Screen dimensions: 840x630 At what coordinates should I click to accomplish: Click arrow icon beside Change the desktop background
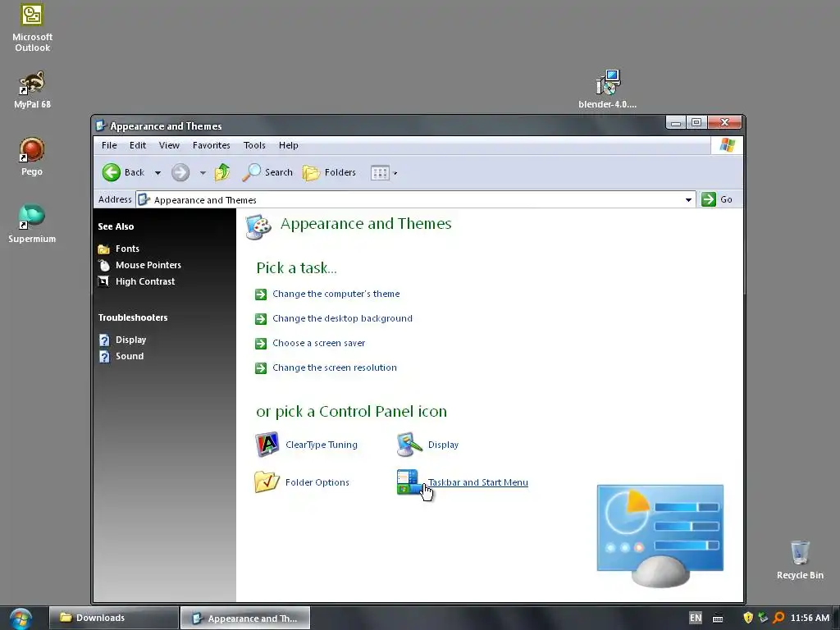(x=261, y=319)
